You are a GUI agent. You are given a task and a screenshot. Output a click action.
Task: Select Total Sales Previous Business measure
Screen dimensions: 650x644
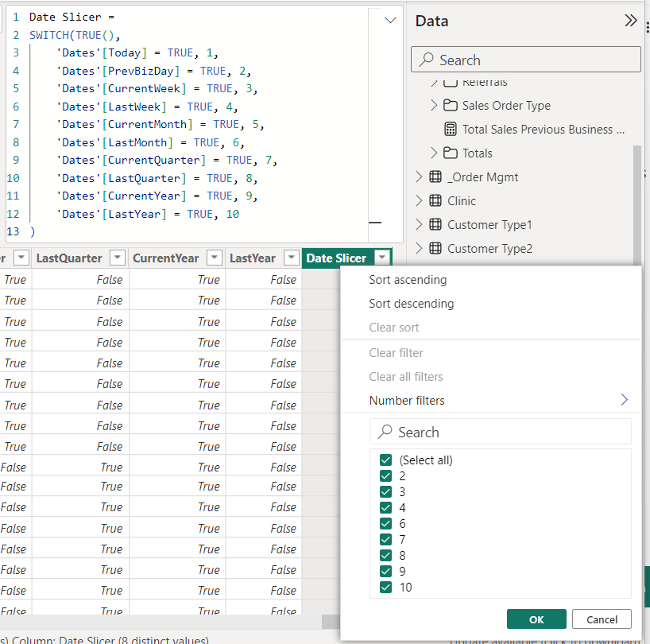[543, 130]
